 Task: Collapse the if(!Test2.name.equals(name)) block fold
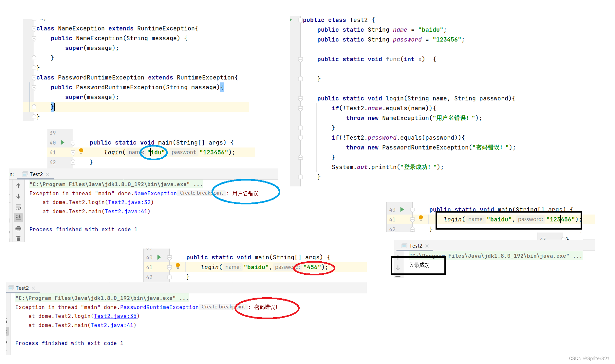tap(300, 109)
